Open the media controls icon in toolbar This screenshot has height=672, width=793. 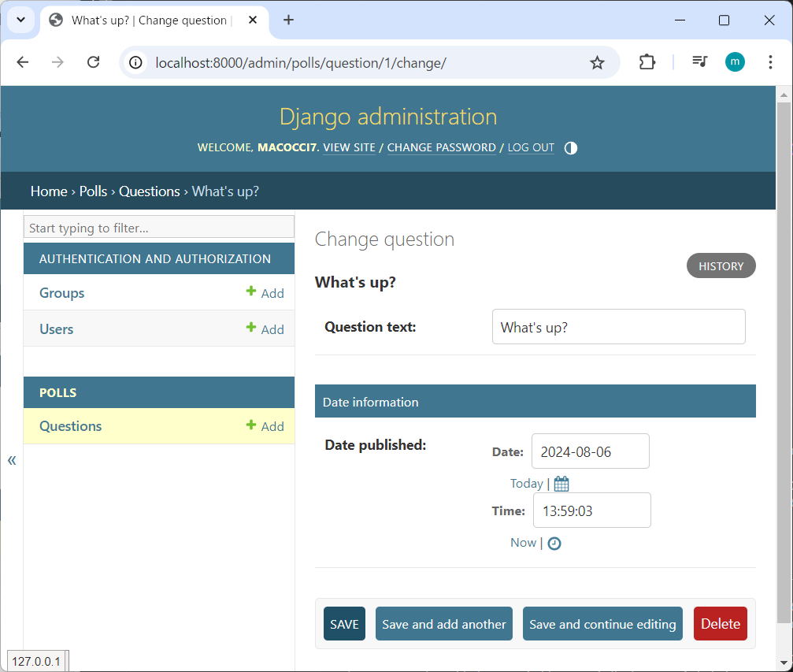pos(700,62)
